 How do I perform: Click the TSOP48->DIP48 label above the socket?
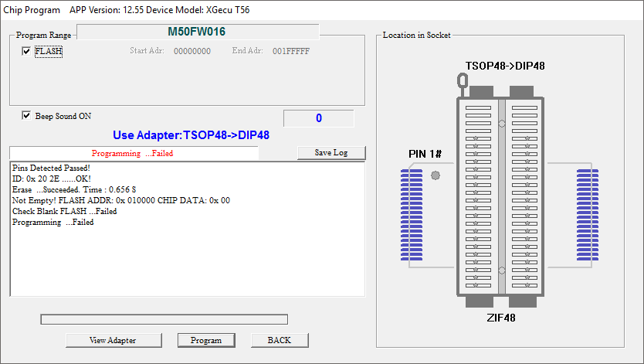pos(505,66)
